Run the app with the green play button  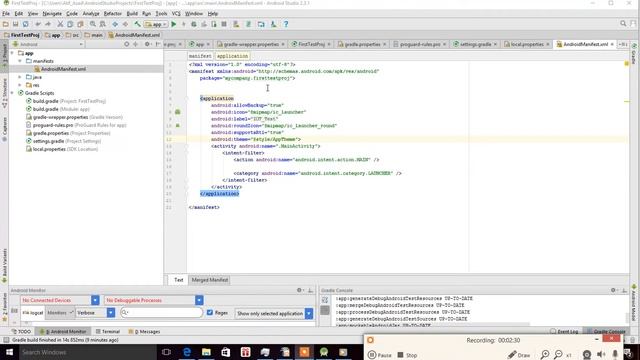(x=174, y=24)
